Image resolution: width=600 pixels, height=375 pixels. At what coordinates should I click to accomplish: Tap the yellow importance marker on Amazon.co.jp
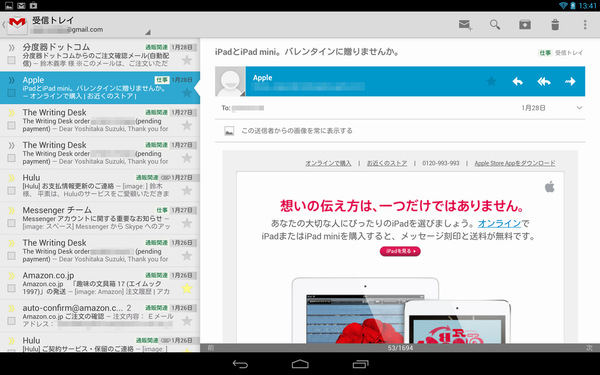coord(11,276)
